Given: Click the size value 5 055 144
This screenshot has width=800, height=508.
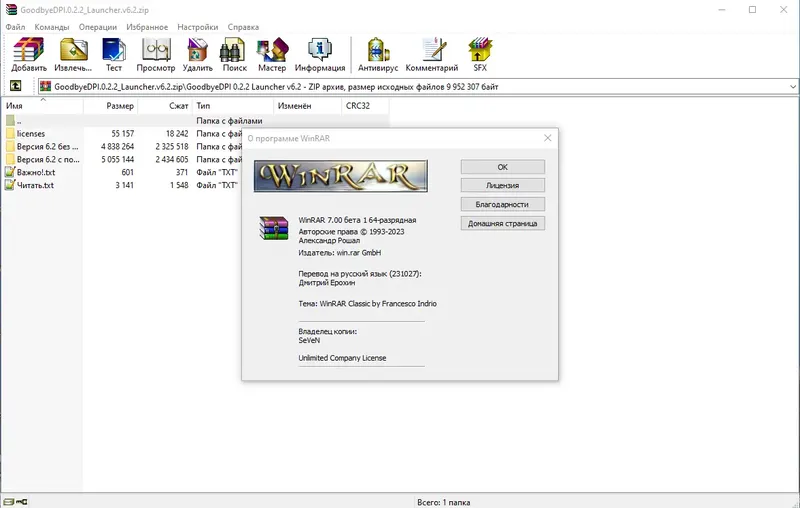Looking at the screenshot, I should (117, 159).
